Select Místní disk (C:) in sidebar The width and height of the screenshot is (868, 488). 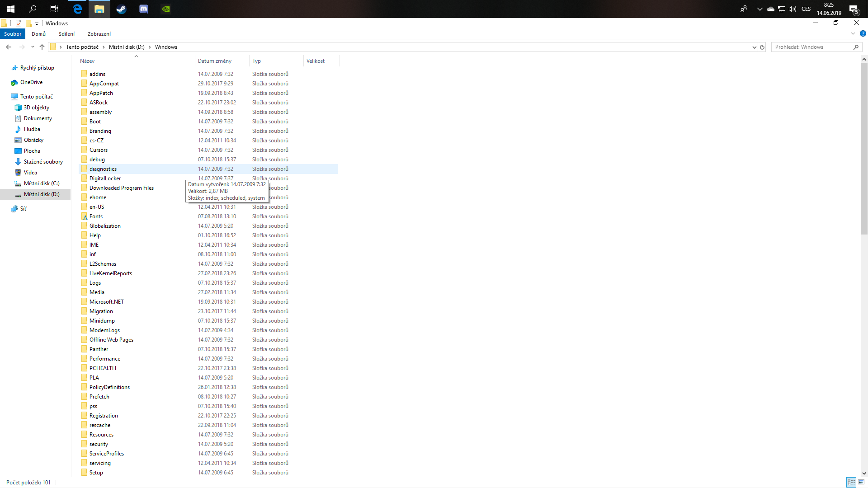[42, 183]
